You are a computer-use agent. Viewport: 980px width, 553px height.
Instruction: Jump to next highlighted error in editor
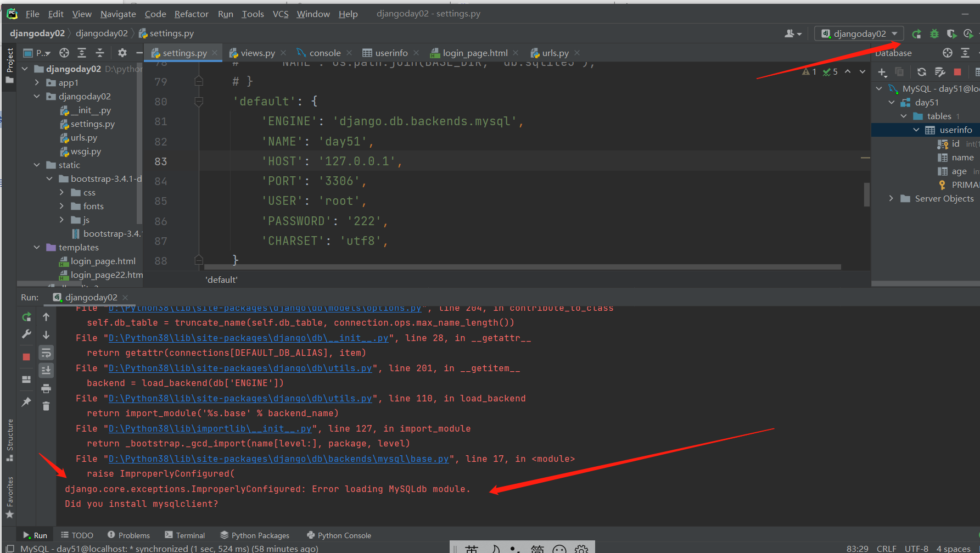point(863,72)
